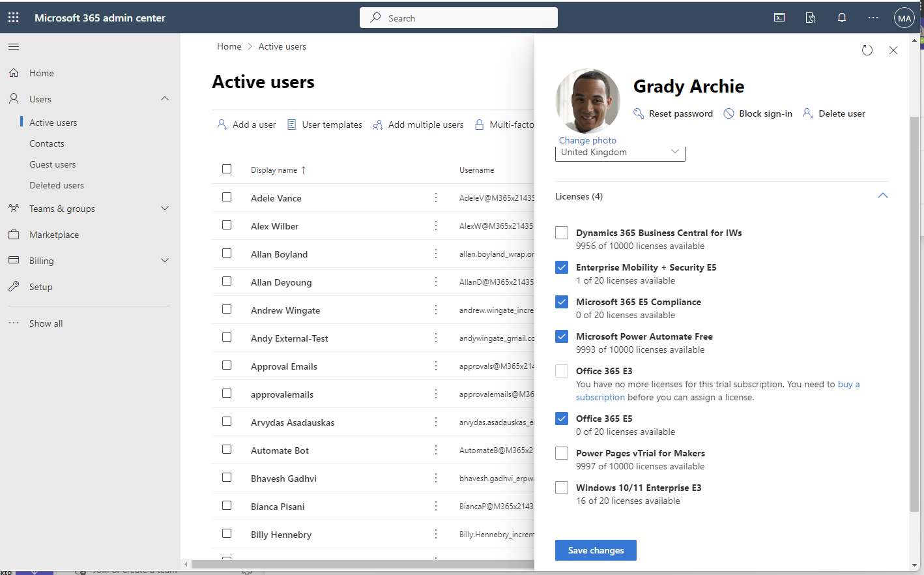Click the Add a user icon
The width and height of the screenshot is (924, 575).
222,125
